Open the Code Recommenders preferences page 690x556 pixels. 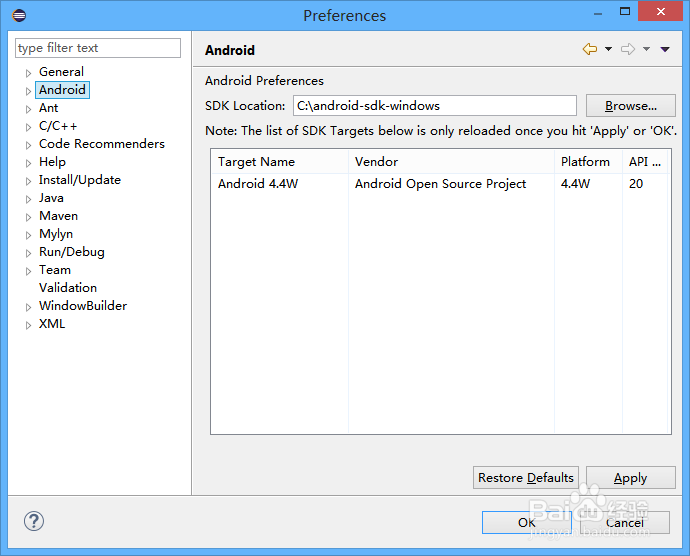(x=101, y=144)
